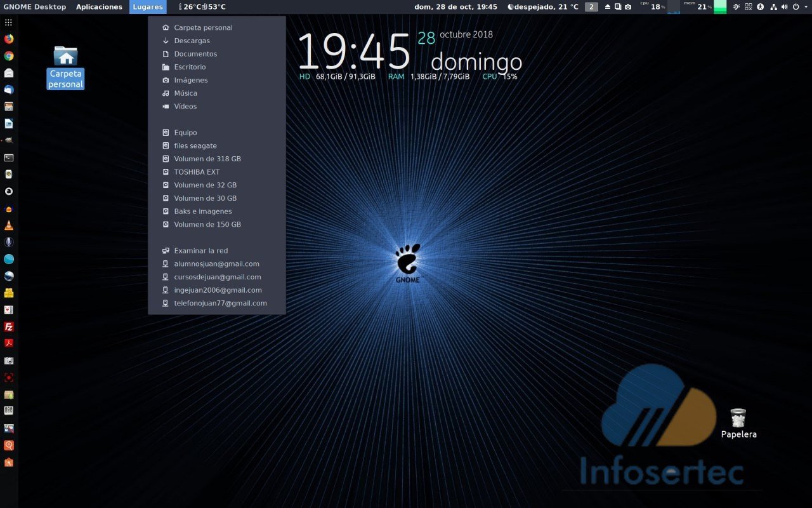Click the despejado 21 °C weather indicator
The height and width of the screenshot is (508, 812).
(x=543, y=7)
